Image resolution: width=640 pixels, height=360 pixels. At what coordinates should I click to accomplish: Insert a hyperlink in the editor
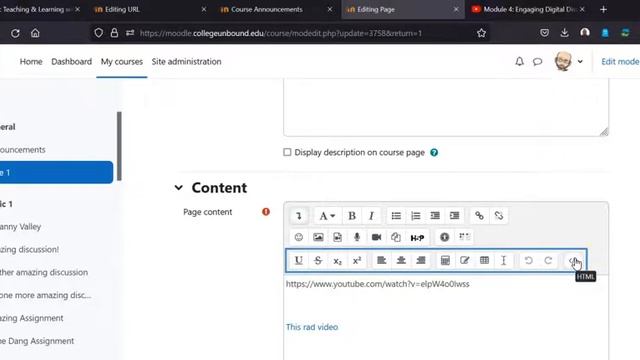tap(479, 216)
